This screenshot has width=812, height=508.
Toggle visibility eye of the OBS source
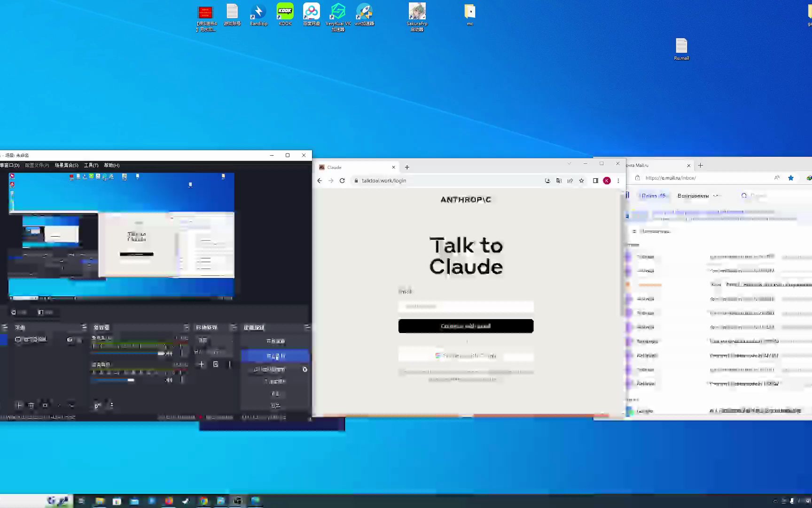(70, 339)
